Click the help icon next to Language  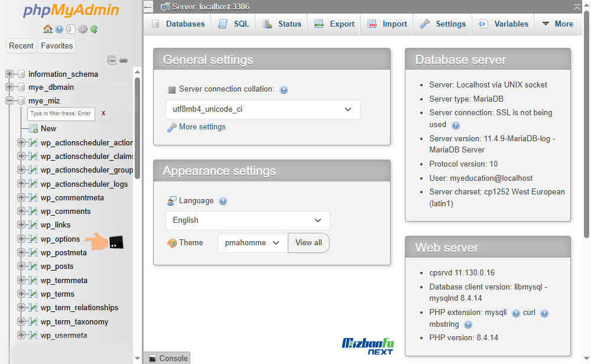coord(223,201)
